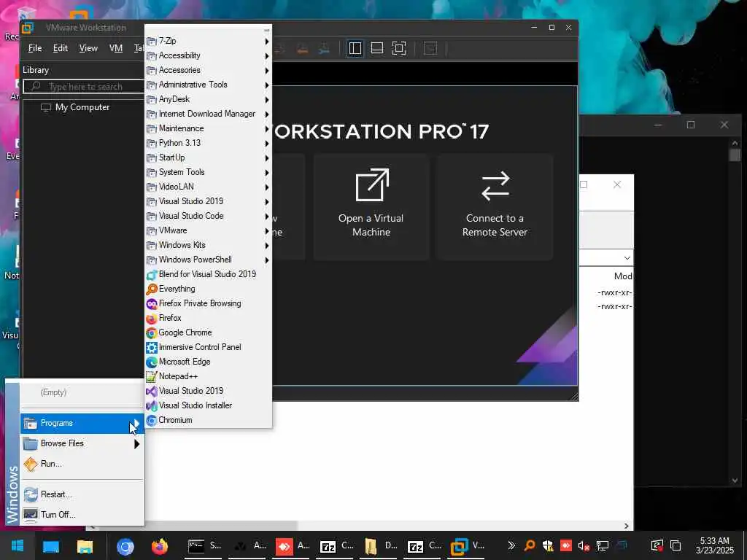Viewport: 747px width, 560px height.
Task: Click the Mod column header in background window
Action: pyautogui.click(x=623, y=276)
